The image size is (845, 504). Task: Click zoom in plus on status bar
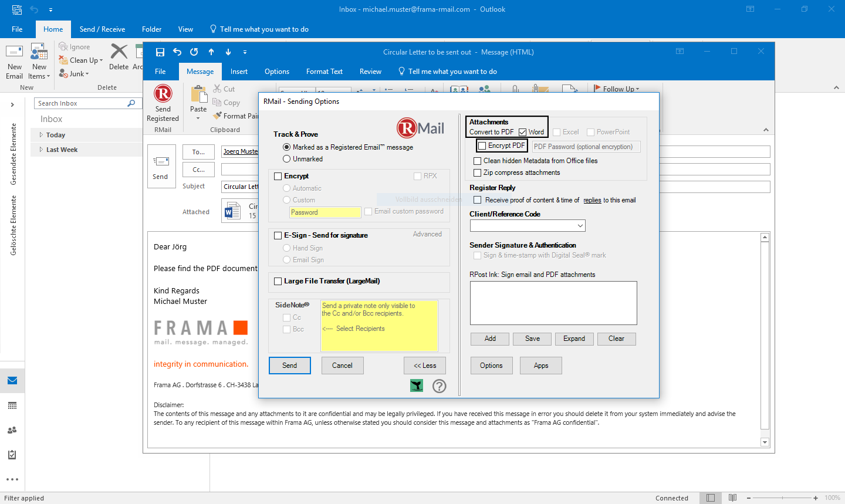816,498
